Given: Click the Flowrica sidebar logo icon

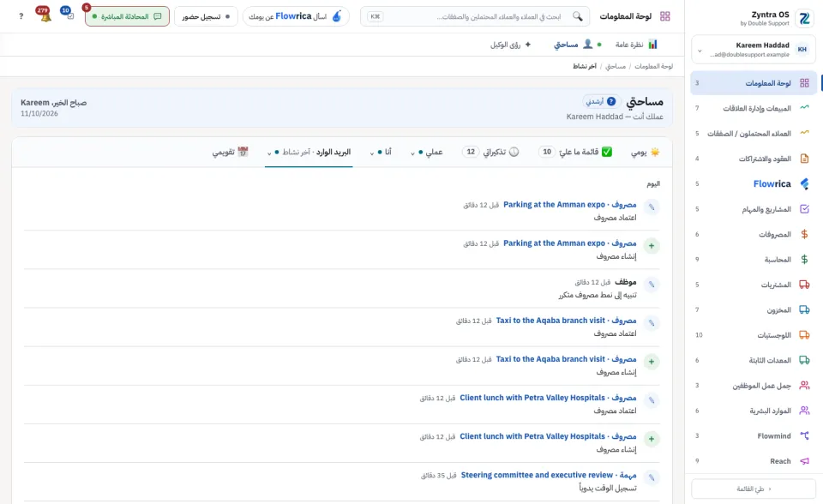Looking at the screenshot, I should coord(804,183).
